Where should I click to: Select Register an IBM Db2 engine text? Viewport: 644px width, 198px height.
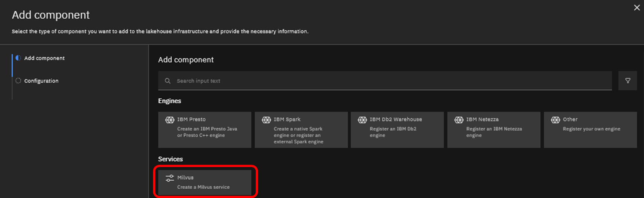pyautogui.click(x=393, y=132)
